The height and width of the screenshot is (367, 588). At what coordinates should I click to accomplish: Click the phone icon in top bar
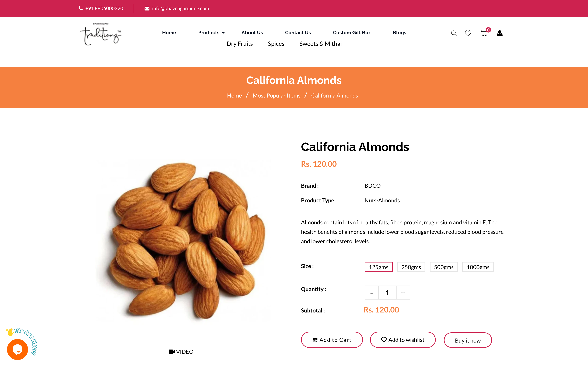coord(81,8)
